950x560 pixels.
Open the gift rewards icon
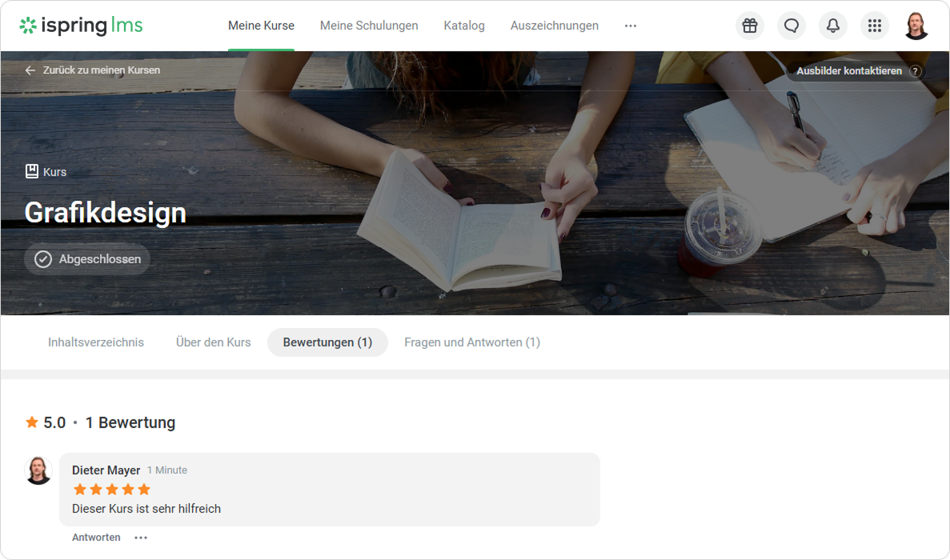pos(749,26)
